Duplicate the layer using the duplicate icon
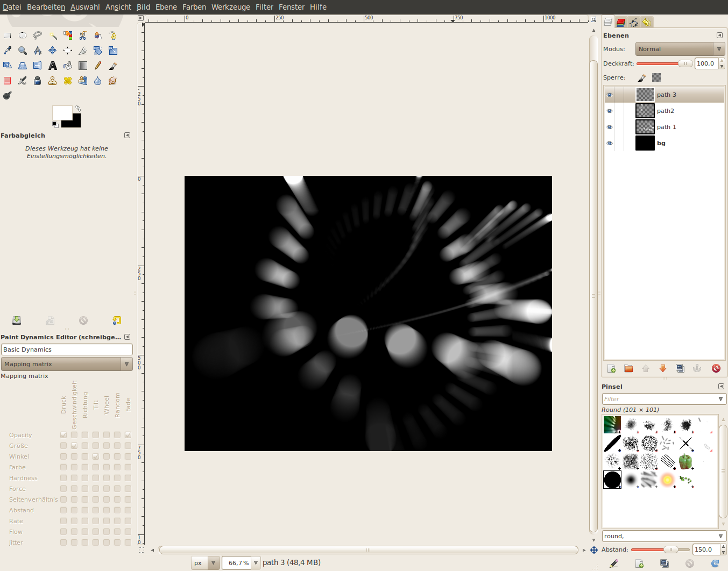 pyautogui.click(x=680, y=368)
